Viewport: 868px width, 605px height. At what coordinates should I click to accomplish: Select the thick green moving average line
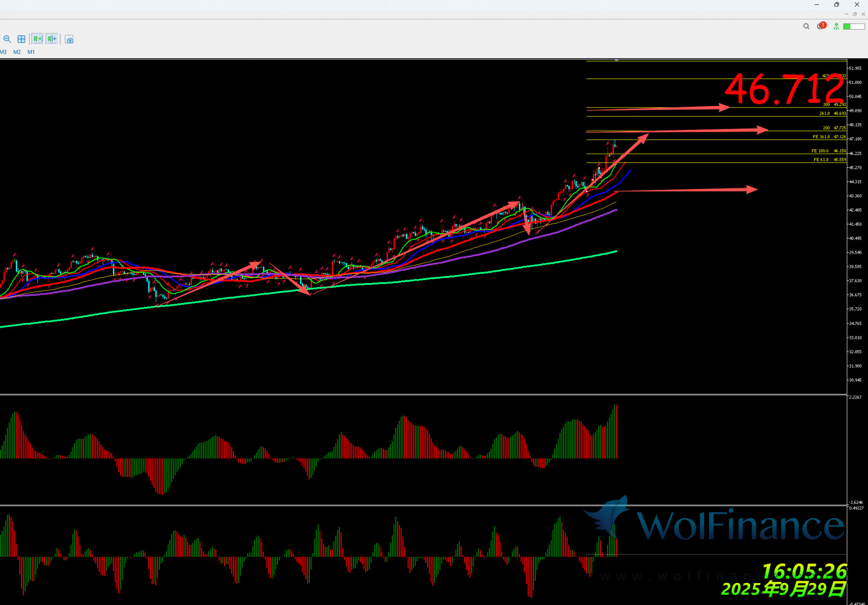pos(441,277)
